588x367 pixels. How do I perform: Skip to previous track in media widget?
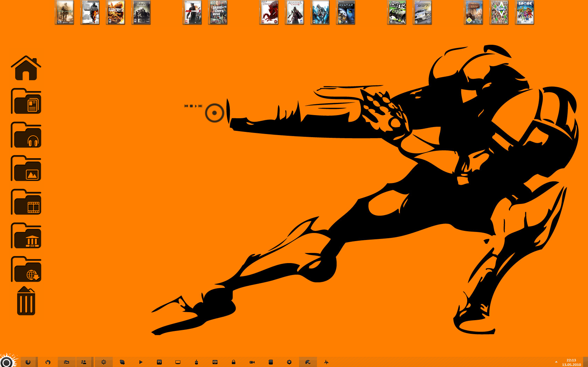click(186, 106)
